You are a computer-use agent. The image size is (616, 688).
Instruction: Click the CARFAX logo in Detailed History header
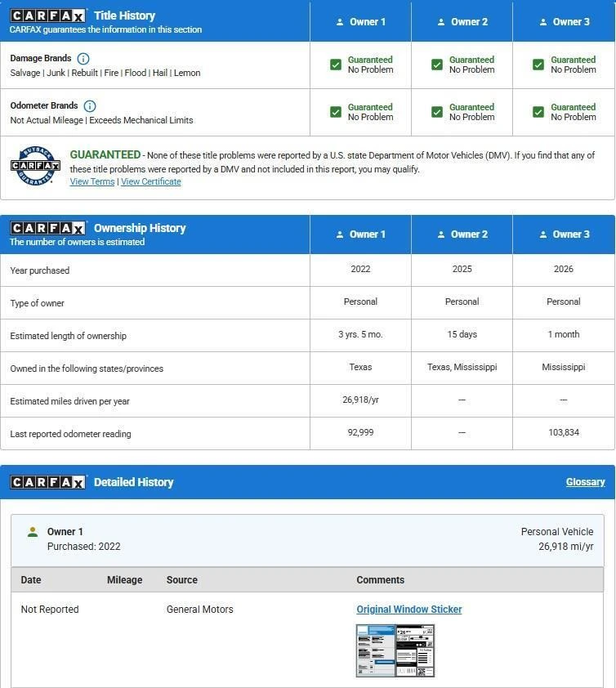[47, 483]
